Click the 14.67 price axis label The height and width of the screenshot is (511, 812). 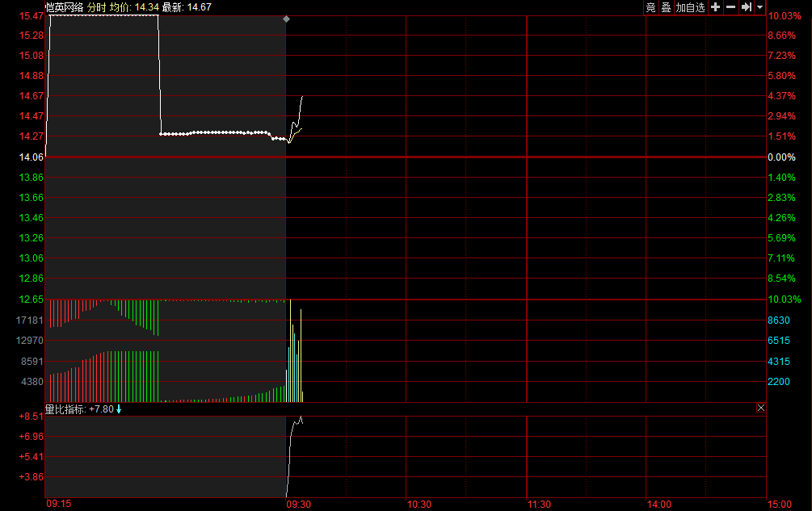tap(31, 95)
